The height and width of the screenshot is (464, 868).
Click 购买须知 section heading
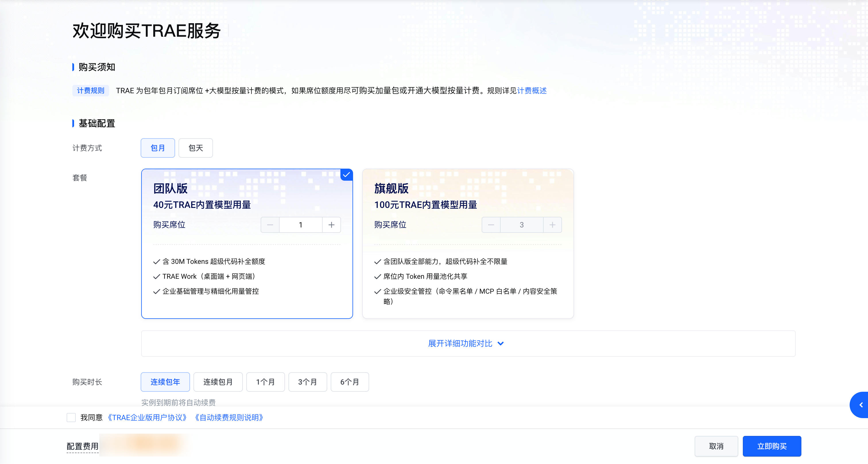tap(97, 67)
